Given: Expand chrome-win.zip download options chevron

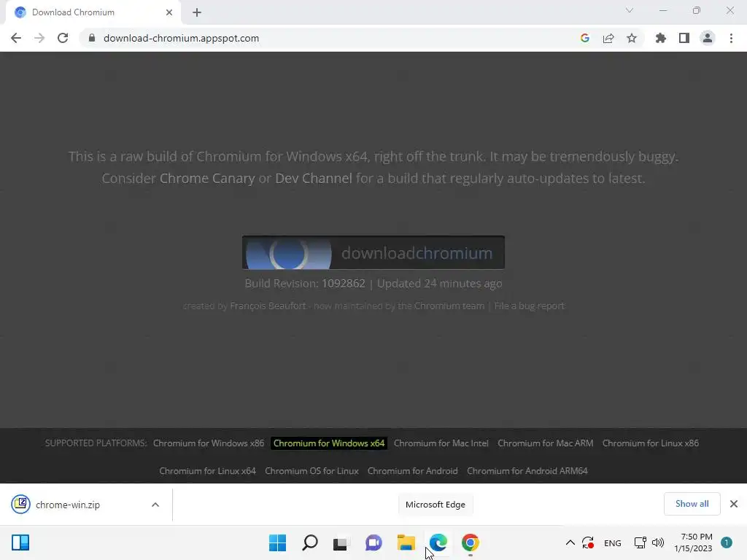Looking at the screenshot, I should [155, 505].
